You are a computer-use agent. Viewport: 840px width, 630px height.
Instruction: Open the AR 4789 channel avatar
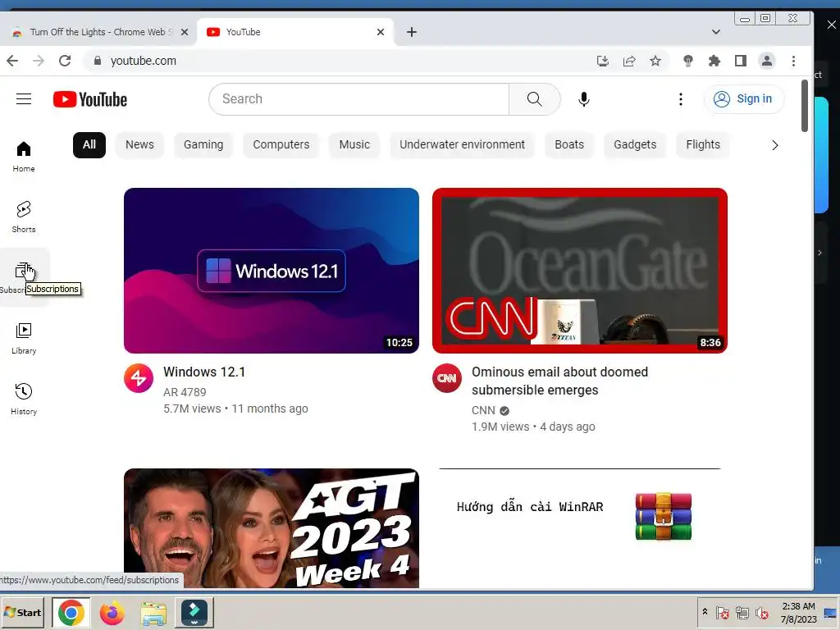139,378
